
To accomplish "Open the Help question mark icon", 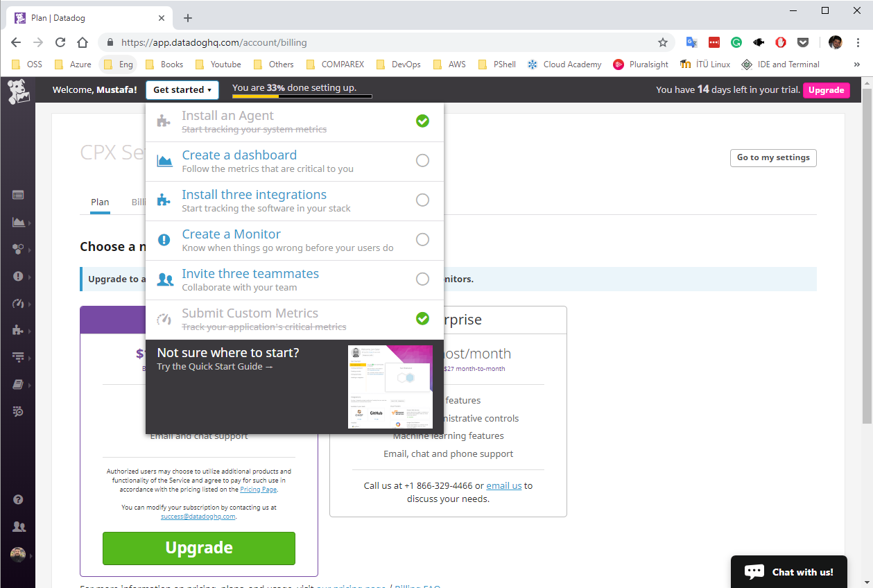I will [x=19, y=499].
